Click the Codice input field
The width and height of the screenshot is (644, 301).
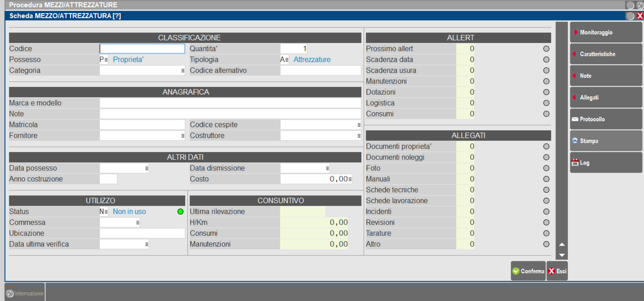142,49
